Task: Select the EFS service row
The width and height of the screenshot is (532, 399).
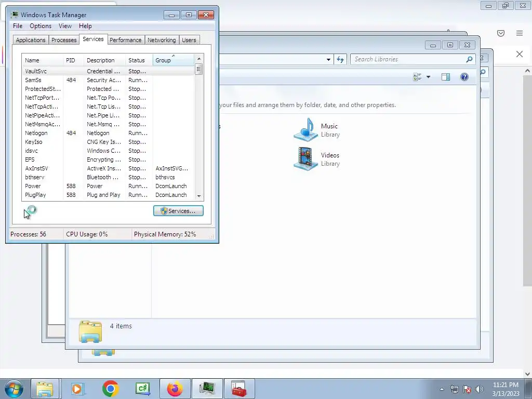Action: tap(108, 159)
